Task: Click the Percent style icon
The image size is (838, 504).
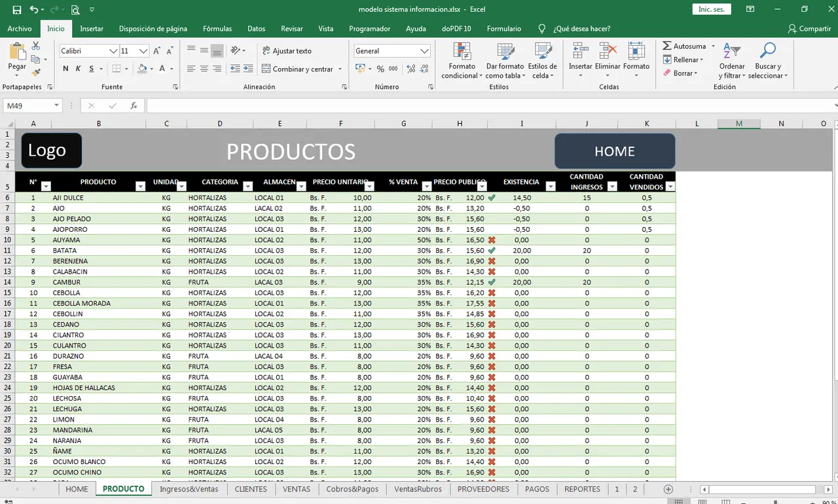Action: click(380, 69)
